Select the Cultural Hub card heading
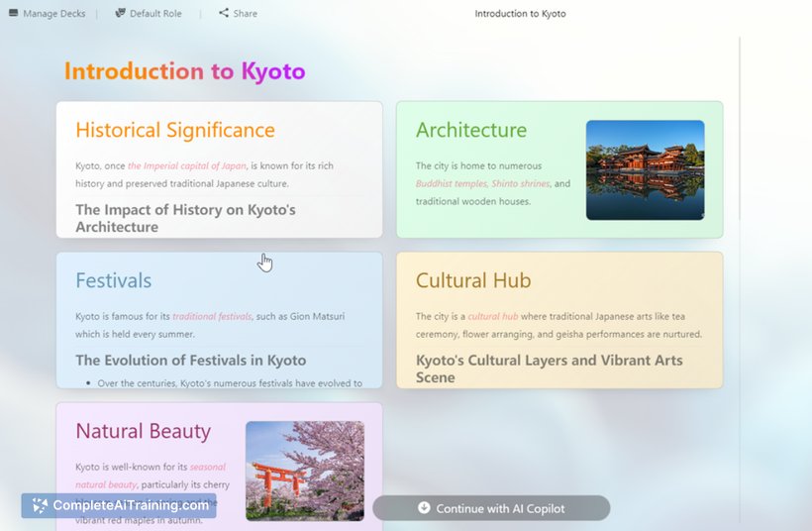The height and width of the screenshot is (531, 812). click(x=473, y=280)
